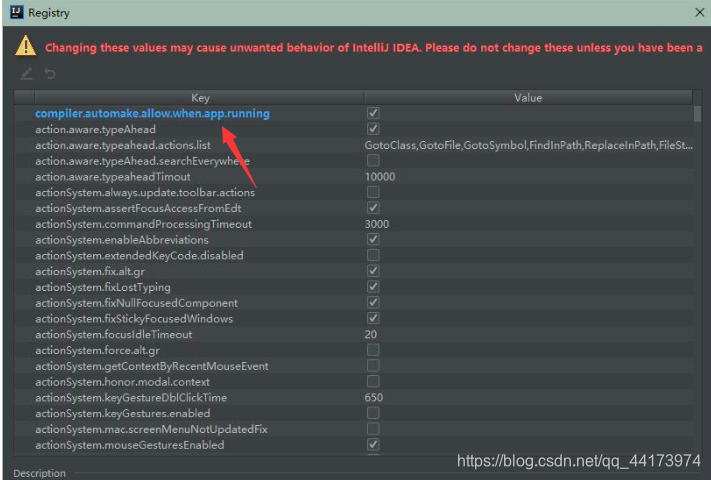Check actionSystem.mac.screenMenuNotUpdatedFix checkbox
Image resolution: width=711 pixels, height=480 pixels.
point(373,429)
